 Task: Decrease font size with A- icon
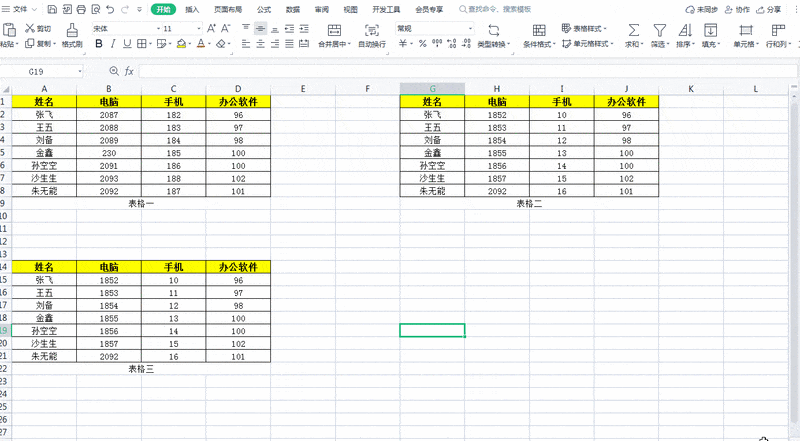[226, 29]
